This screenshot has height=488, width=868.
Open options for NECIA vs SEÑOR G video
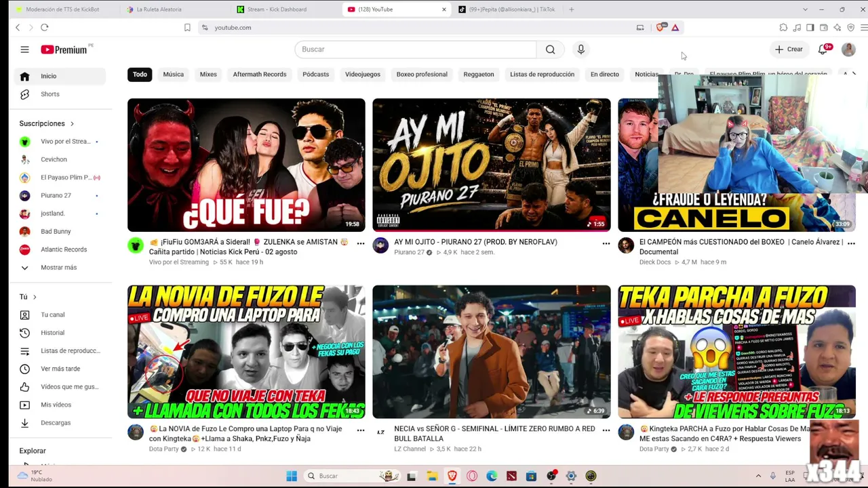tap(606, 430)
